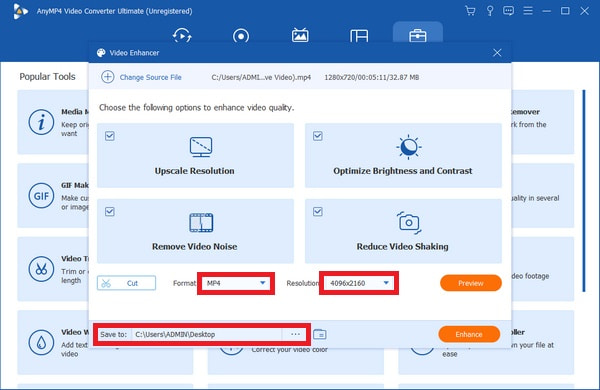600x390 pixels.
Task: Click the Media Metadata info icon
Action: click(x=41, y=122)
